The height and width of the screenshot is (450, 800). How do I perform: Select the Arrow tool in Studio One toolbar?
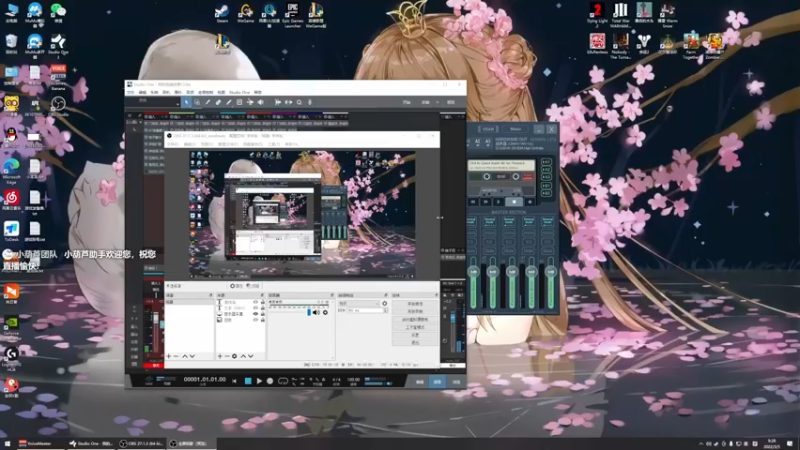(x=187, y=103)
